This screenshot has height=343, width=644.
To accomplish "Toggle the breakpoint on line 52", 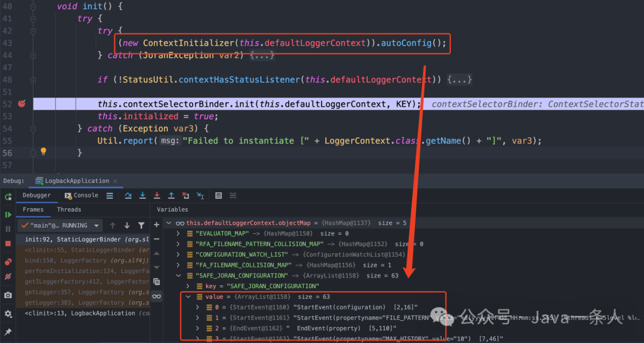I will (x=22, y=104).
